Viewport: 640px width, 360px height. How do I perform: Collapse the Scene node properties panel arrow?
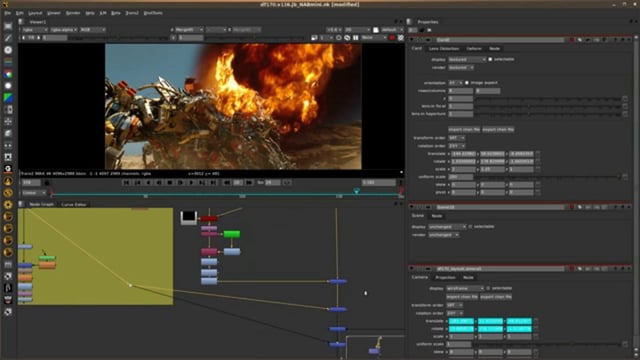pyautogui.click(x=411, y=207)
